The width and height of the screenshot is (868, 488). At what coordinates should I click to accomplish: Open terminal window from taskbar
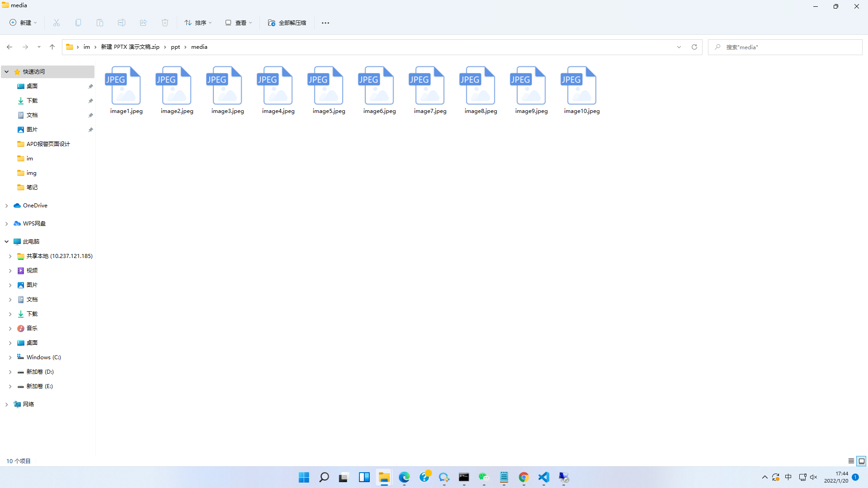click(x=464, y=477)
